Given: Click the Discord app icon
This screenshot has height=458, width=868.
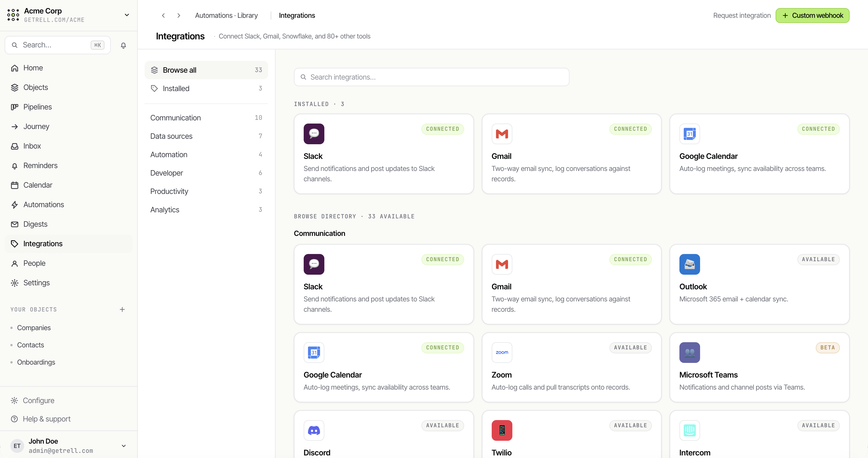Looking at the screenshot, I should tap(314, 430).
